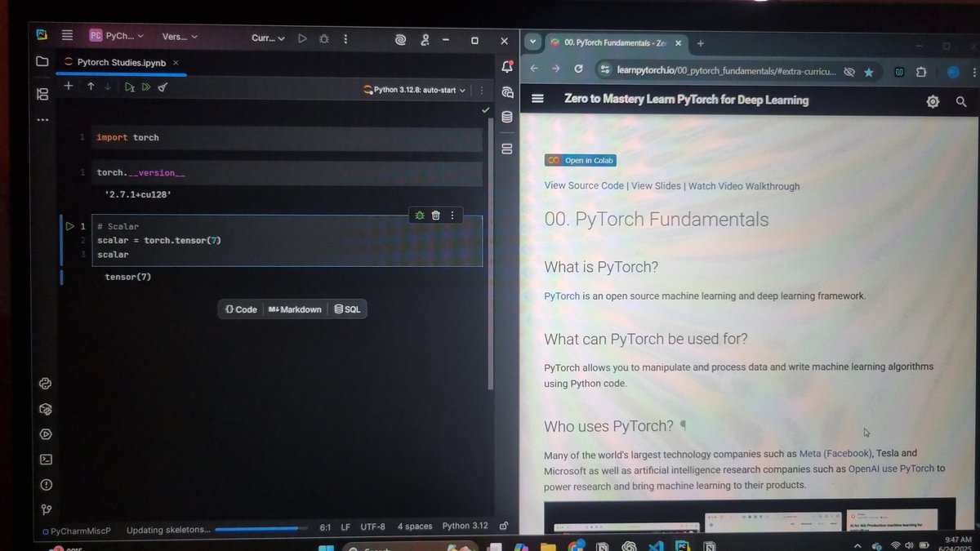Open Problems tool window icon
The height and width of the screenshot is (551, 980).
pos(46,485)
